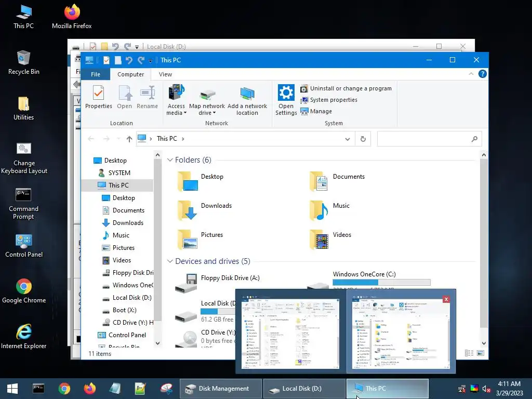The width and height of the screenshot is (532, 399).
Task: Select Floppy Disk Drive (A:)
Action: click(x=217, y=283)
